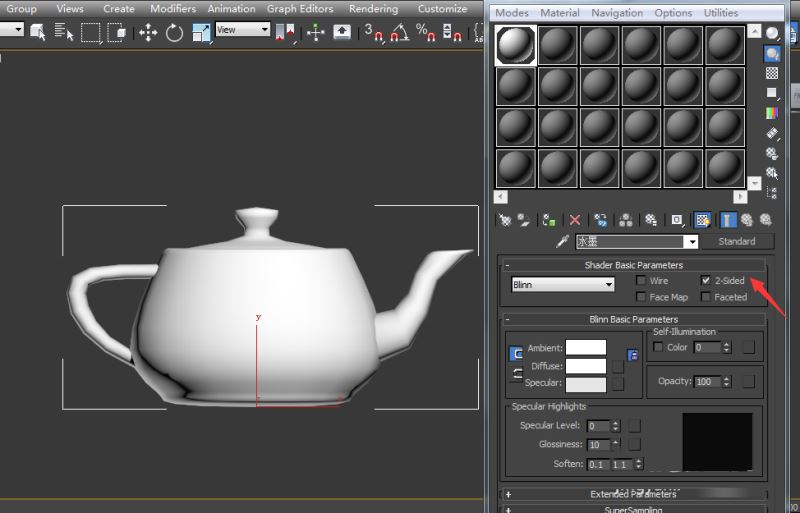Toggle Window/Crossing selection mode
This screenshot has height=513, width=800.
pyautogui.click(x=117, y=32)
